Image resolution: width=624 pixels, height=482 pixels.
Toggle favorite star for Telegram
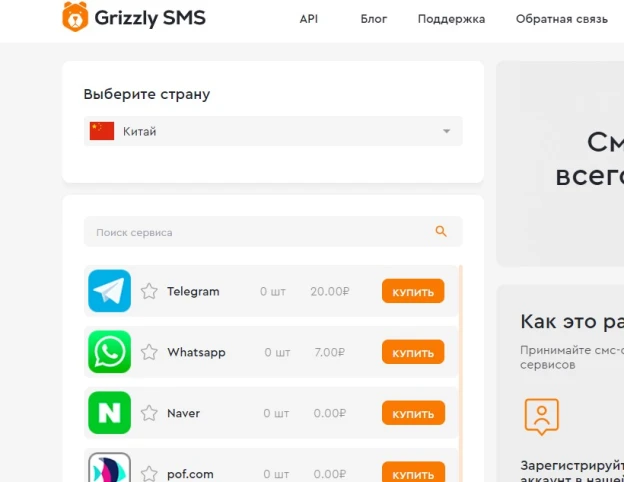click(x=149, y=291)
